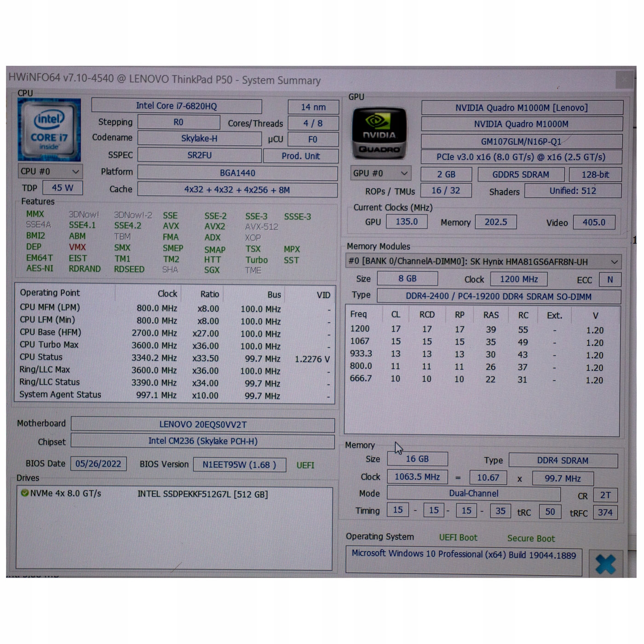Click the GPU clock 135.0 value
This screenshot has width=644, height=644.
[x=407, y=222]
